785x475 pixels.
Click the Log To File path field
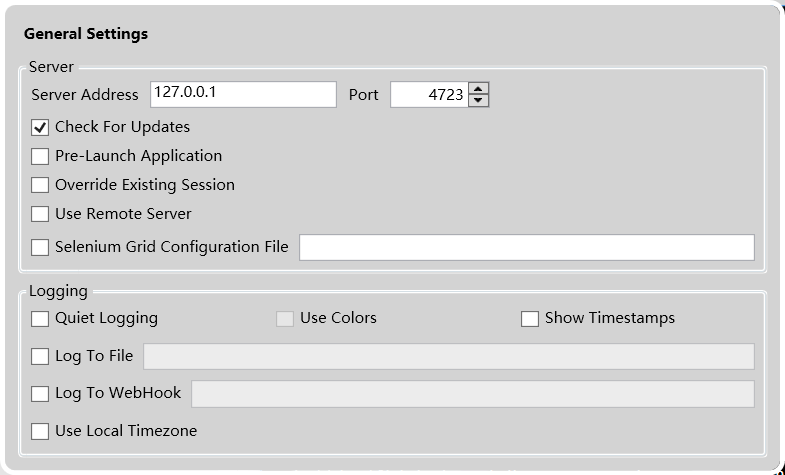(x=449, y=356)
